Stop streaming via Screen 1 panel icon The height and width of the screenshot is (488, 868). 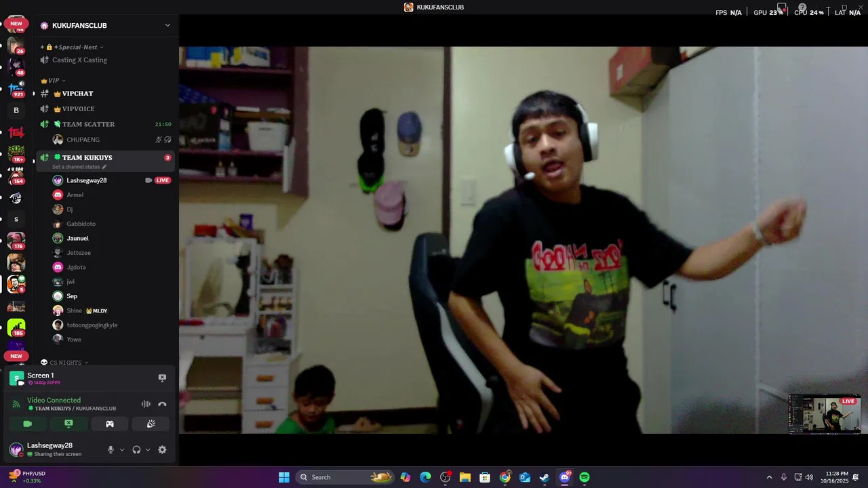click(x=162, y=378)
